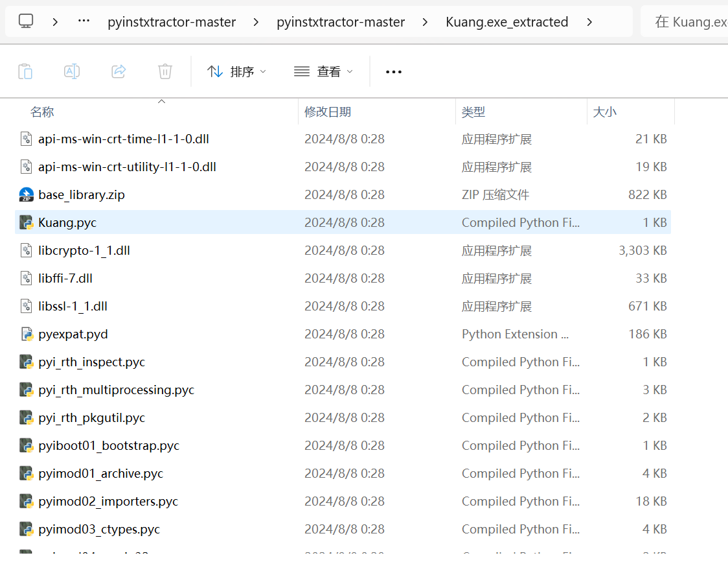Click the delete trash can icon

[165, 71]
